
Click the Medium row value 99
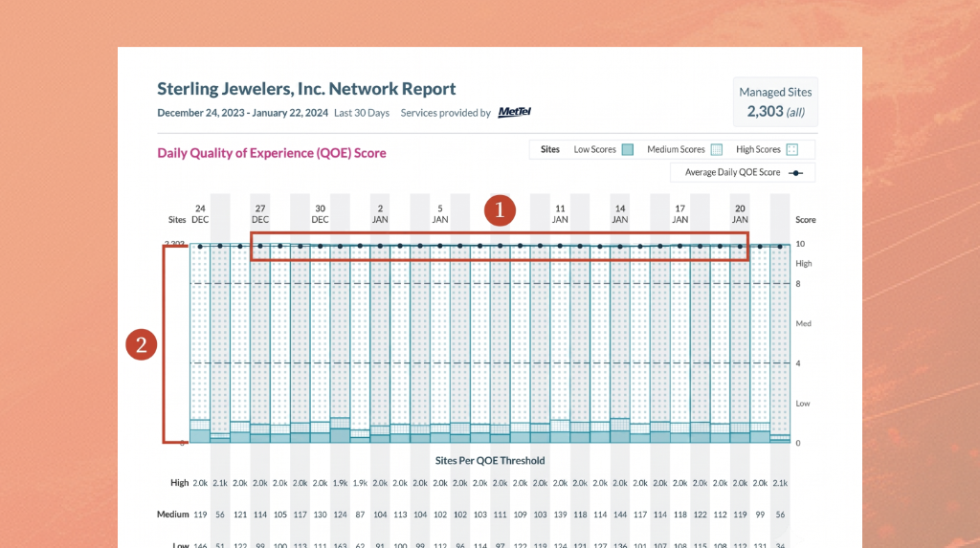pos(760,515)
